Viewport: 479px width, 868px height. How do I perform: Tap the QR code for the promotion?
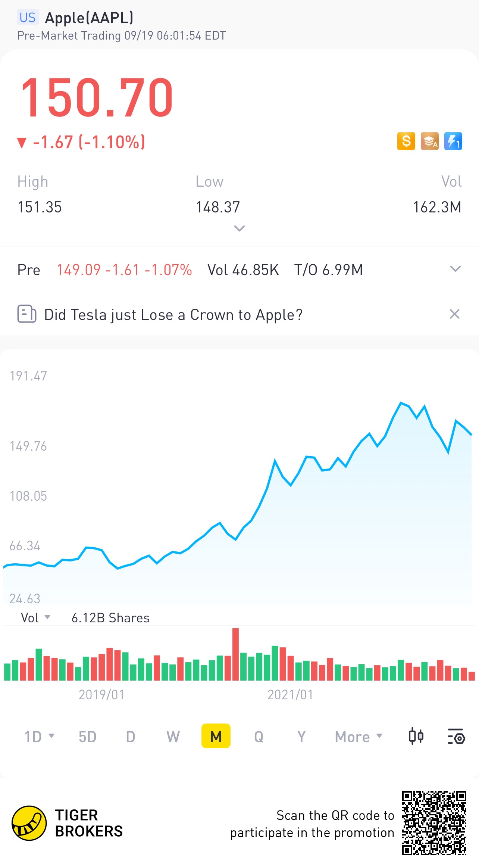(x=434, y=823)
